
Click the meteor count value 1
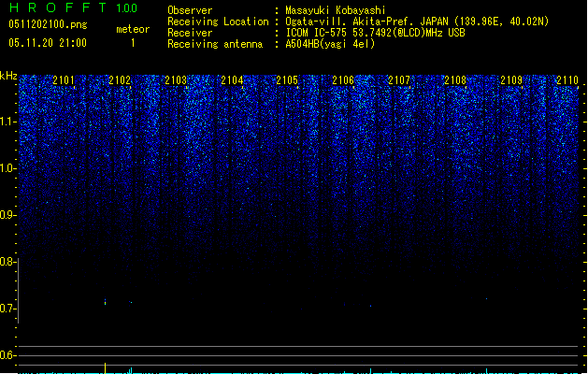[x=133, y=43]
